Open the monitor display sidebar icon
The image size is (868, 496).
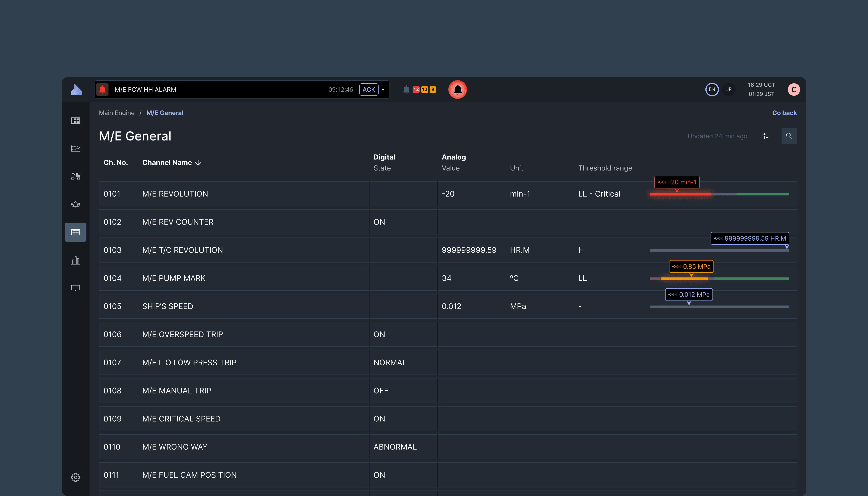(x=75, y=288)
